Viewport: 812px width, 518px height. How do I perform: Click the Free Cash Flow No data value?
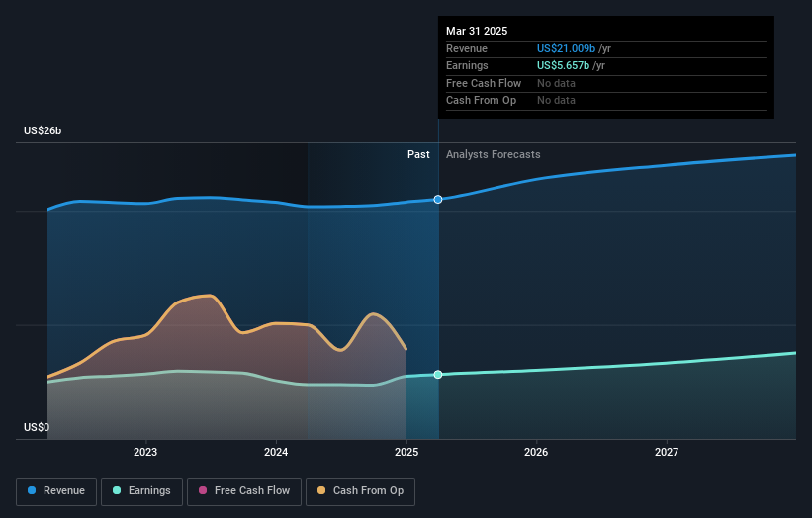tap(556, 83)
